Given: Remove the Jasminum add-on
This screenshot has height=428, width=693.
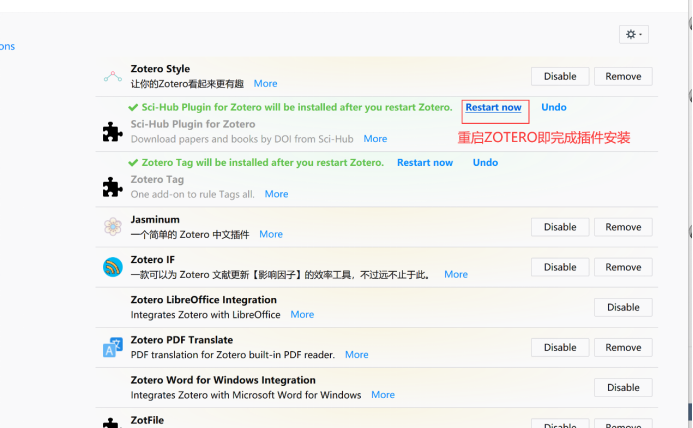Looking at the screenshot, I should click(x=623, y=227).
